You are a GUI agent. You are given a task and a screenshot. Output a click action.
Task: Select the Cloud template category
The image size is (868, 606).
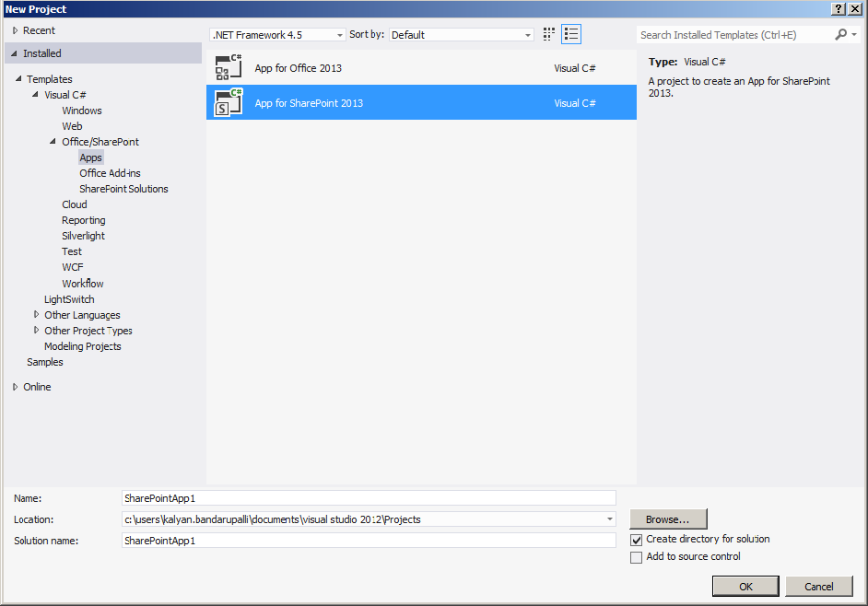(x=75, y=204)
